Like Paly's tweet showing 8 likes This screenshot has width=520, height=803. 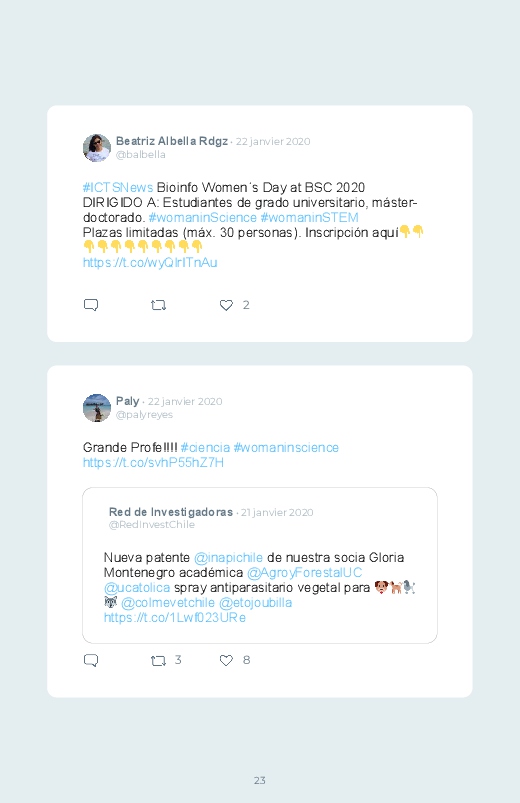(x=226, y=661)
